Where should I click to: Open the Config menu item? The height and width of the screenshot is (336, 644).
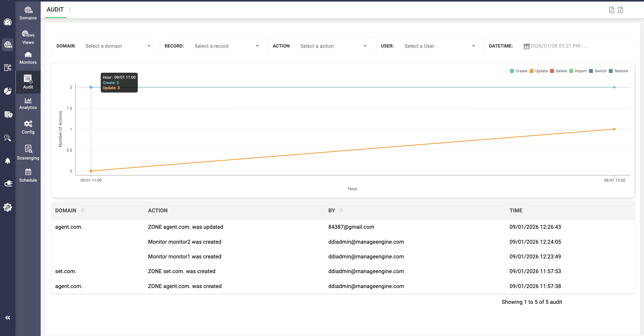(28, 127)
